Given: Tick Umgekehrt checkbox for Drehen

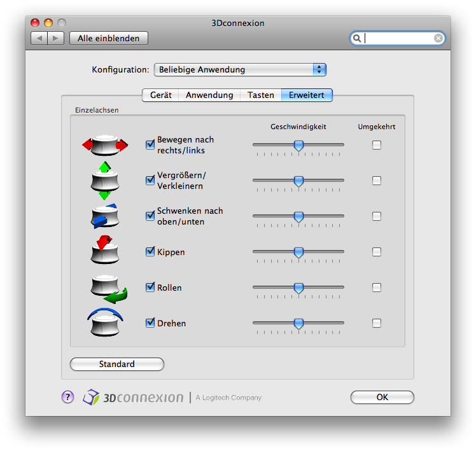Looking at the screenshot, I should point(377,323).
